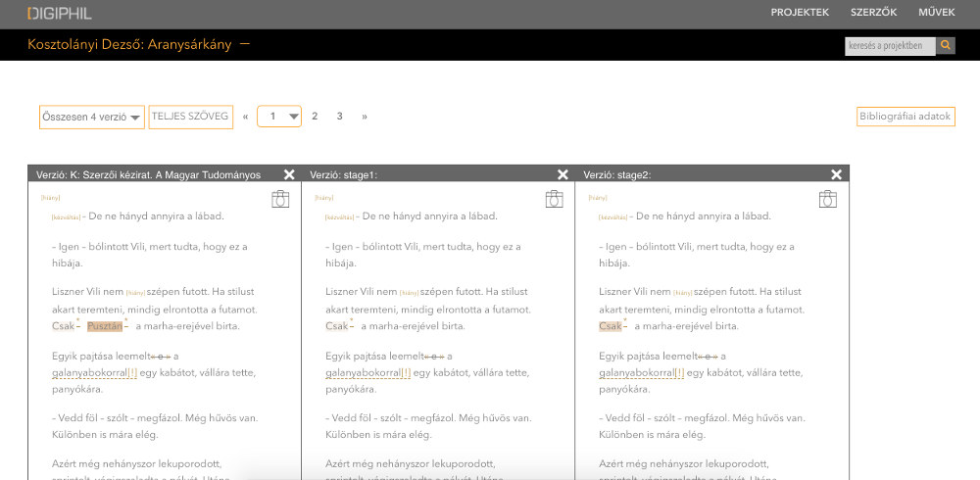Close the manuscript K version panel
980x480 pixels.
pyautogui.click(x=289, y=174)
